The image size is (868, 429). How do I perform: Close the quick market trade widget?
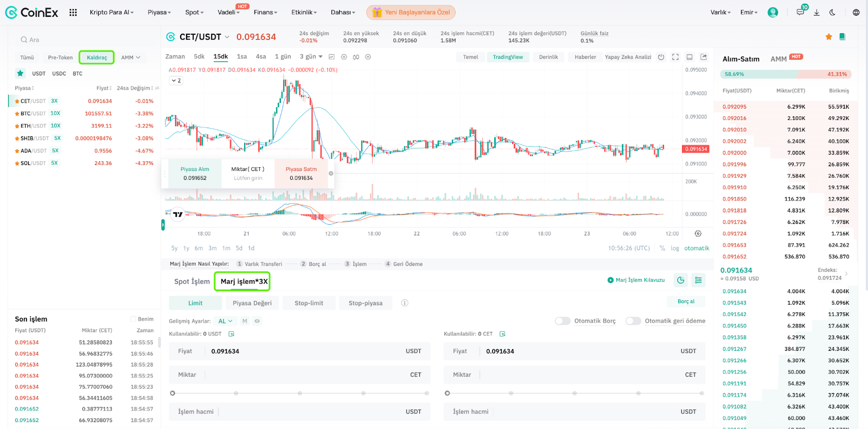pos(331,173)
